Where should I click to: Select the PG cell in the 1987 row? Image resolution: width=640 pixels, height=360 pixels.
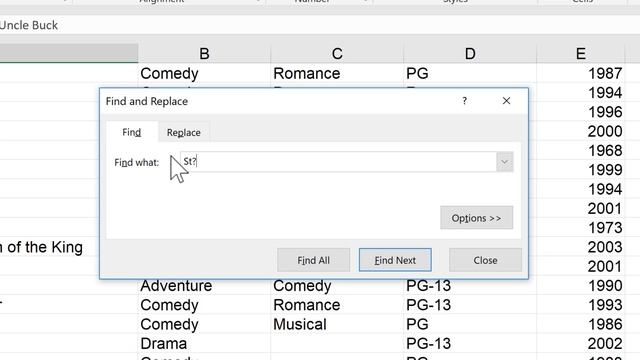pos(469,73)
